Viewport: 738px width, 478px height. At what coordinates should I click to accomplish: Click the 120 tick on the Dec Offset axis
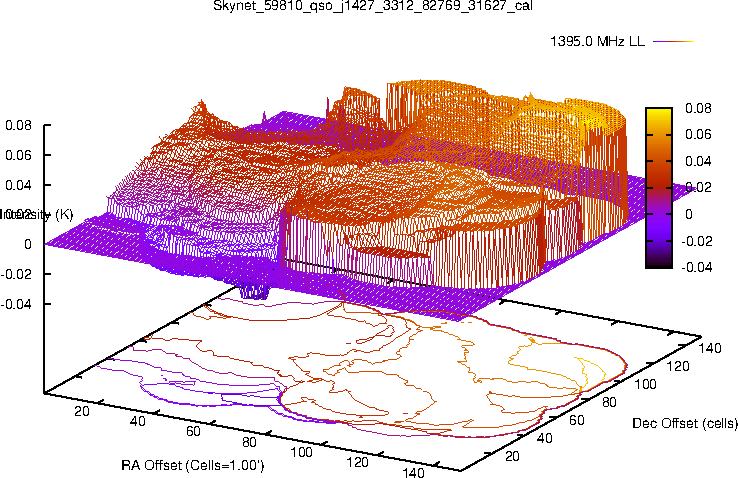[678, 366]
